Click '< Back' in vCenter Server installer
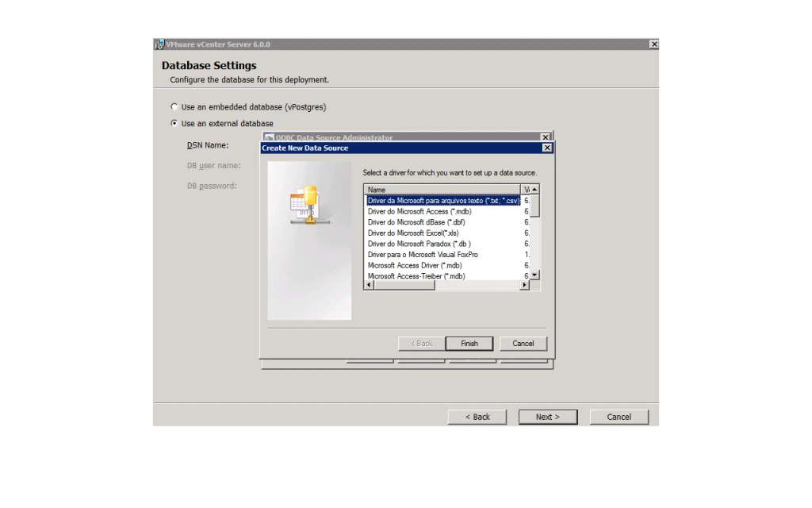The height and width of the screenshot is (508, 812). point(477,417)
